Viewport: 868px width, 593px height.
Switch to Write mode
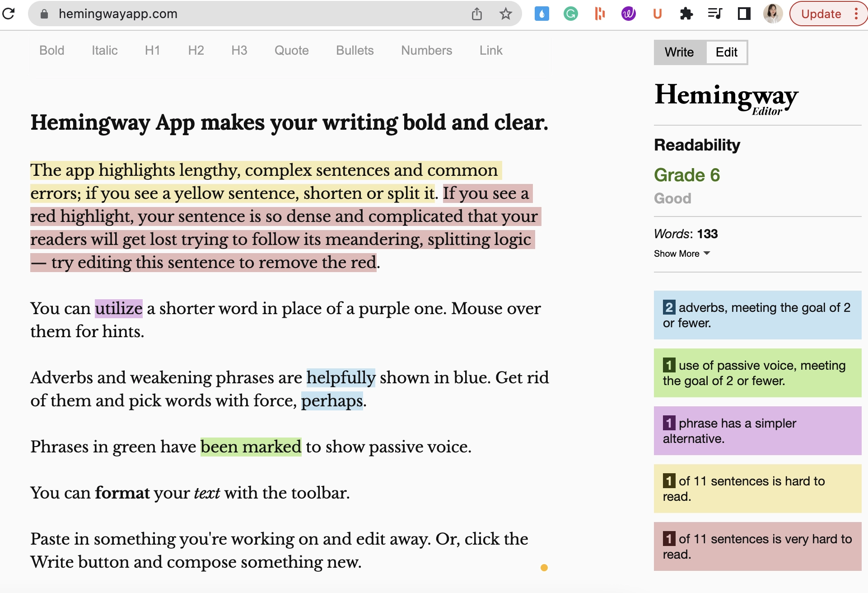click(679, 52)
